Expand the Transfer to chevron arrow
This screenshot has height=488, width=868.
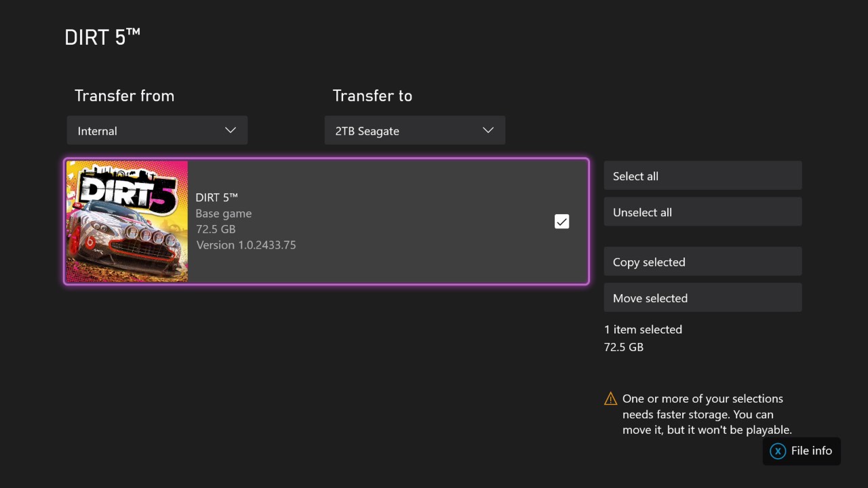pyautogui.click(x=488, y=130)
